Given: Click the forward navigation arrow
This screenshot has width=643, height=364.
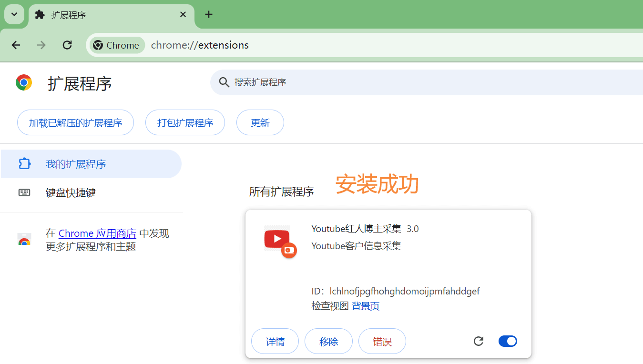Looking at the screenshot, I should (x=42, y=45).
